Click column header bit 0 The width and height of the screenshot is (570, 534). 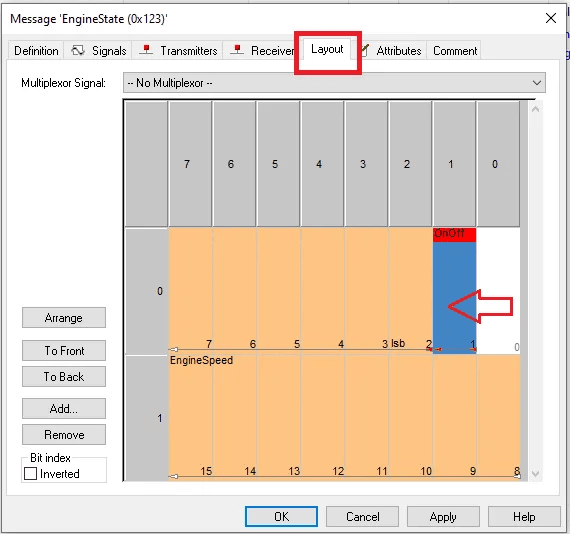(x=498, y=164)
